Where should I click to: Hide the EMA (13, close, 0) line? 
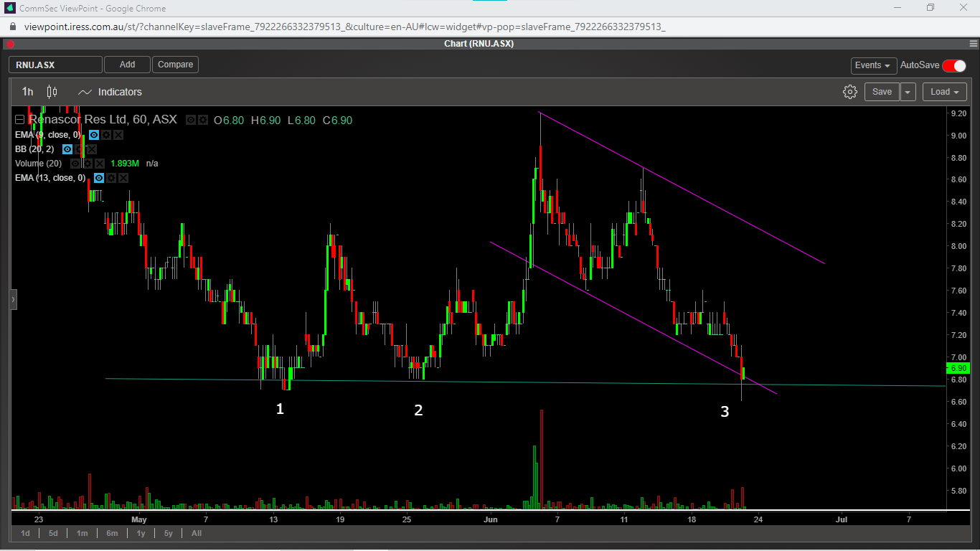(99, 178)
